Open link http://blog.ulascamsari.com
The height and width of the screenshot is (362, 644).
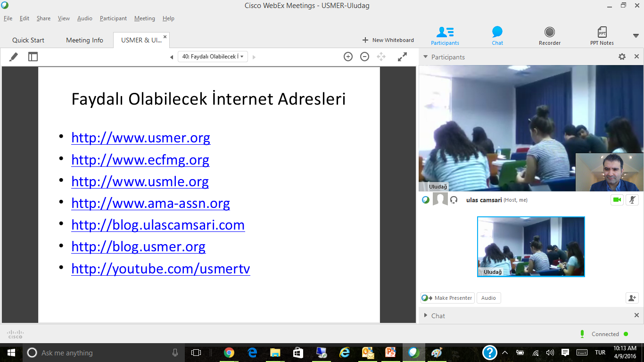pyautogui.click(x=158, y=225)
